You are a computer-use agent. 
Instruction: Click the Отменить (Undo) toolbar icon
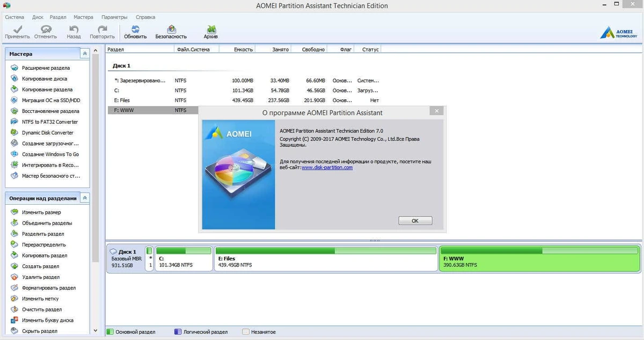[x=46, y=32]
